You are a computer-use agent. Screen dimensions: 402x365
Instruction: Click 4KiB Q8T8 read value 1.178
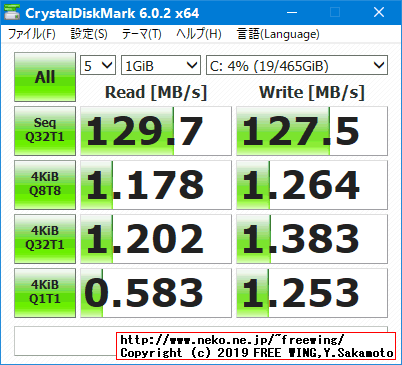[x=156, y=185]
